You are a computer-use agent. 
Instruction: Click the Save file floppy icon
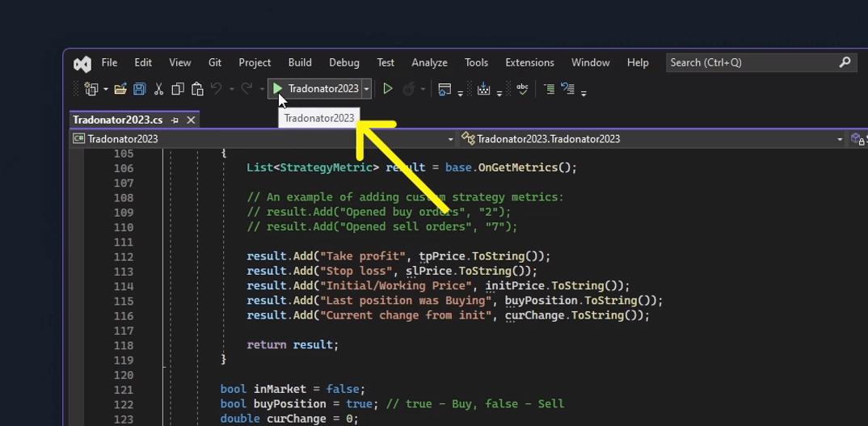coord(140,89)
